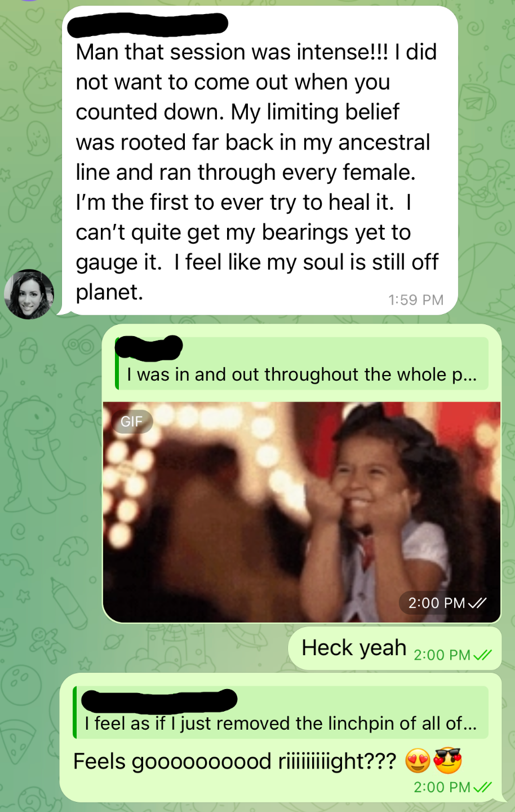The image size is (515, 812).
Task: Tap the 1:59 PM timestamp
Action: [x=416, y=300]
